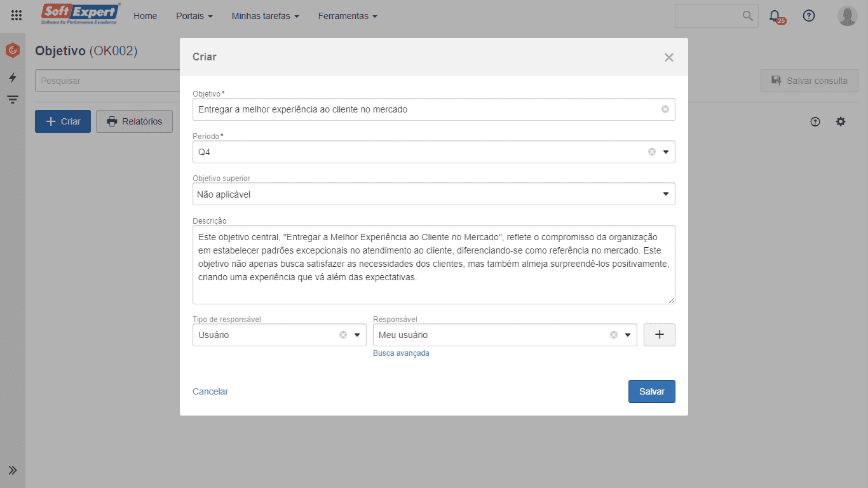Open the Período dropdown arrow
Image resolution: width=868 pixels, height=488 pixels.
pos(666,152)
